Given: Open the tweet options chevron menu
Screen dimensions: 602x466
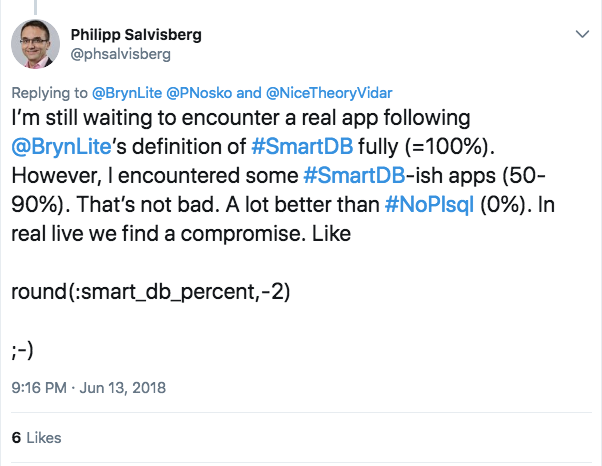Looking at the screenshot, I should [582, 34].
